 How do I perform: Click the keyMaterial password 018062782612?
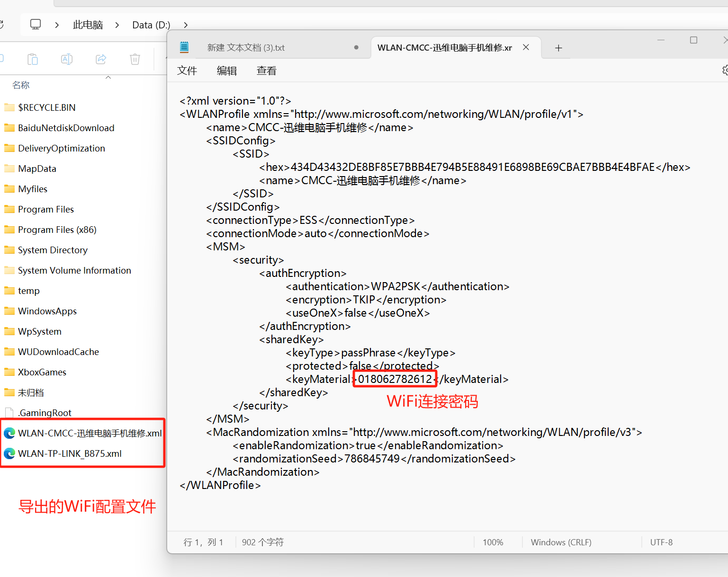(395, 379)
